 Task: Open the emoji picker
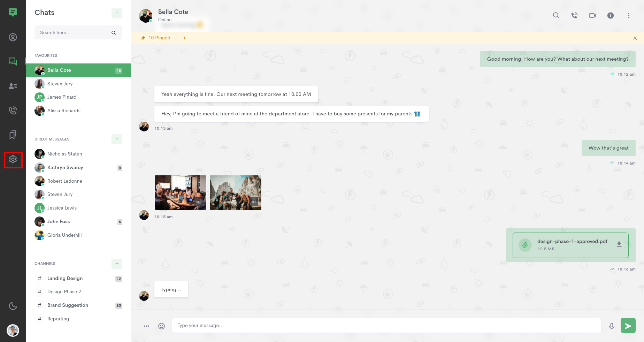pyautogui.click(x=161, y=326)
